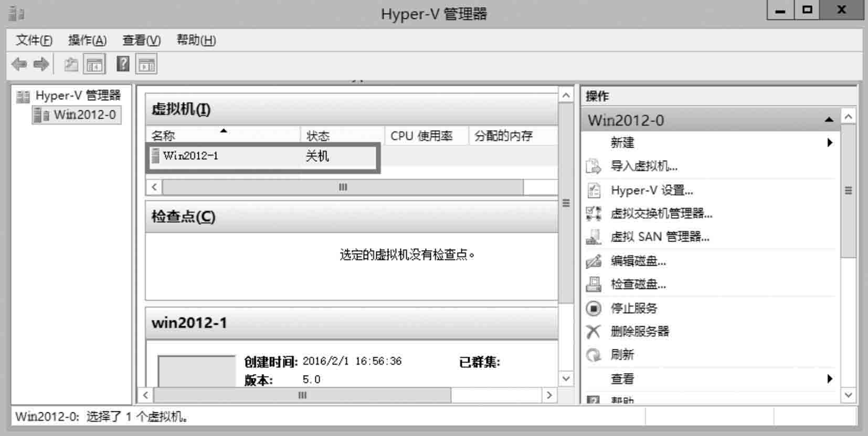Click the Hyper-V Manager tree root icon
This screenshot has width=868, height=436.
coord(23,97)
